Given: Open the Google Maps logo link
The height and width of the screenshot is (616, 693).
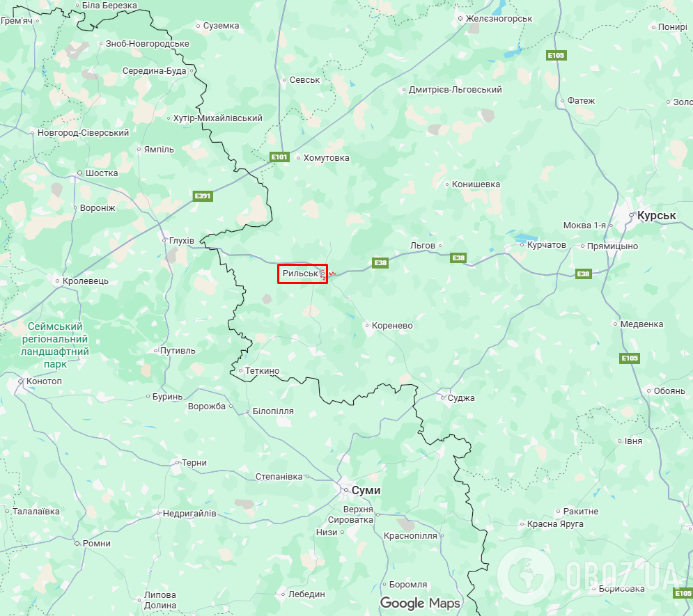Looking at the screenshot, I should click(x=420, y=603).
